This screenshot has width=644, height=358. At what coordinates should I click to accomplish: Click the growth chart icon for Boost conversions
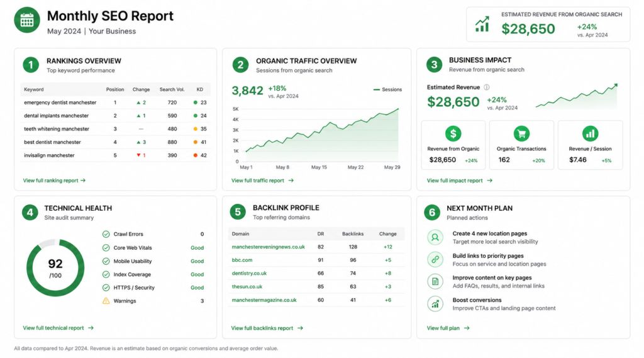pos(435,304)
